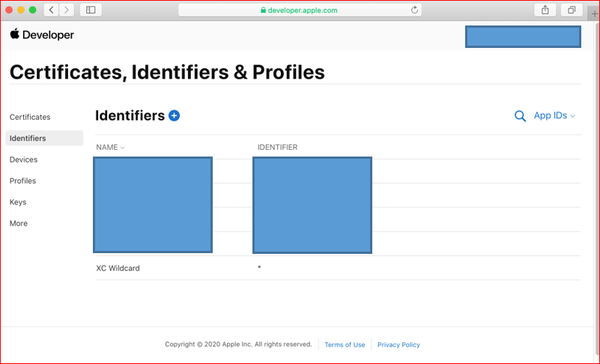Viewport: 600px width, 364px height.
Task: Reload the page in the address bar
Action: [414, 10]
